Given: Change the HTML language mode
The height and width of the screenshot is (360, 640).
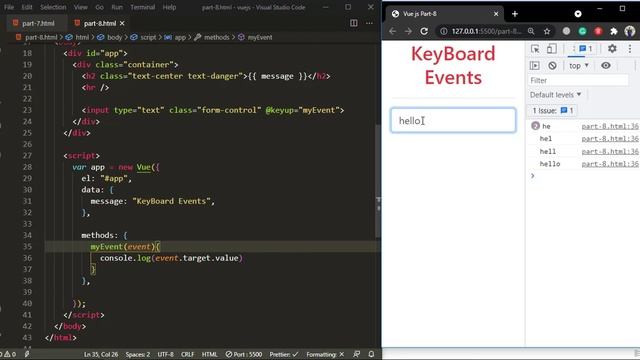Looking at the screenshot, I should tap(209, 354).
